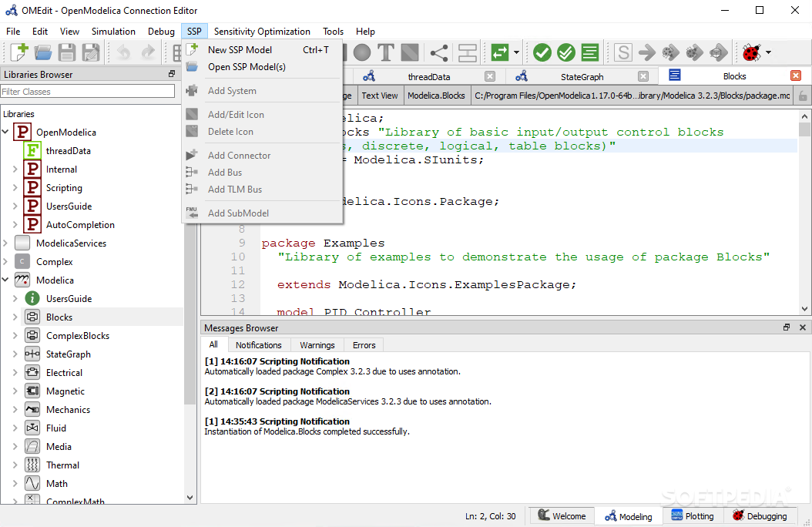Click the Fluid library icon in the tree
812x527 pixels.
(32, 428)
